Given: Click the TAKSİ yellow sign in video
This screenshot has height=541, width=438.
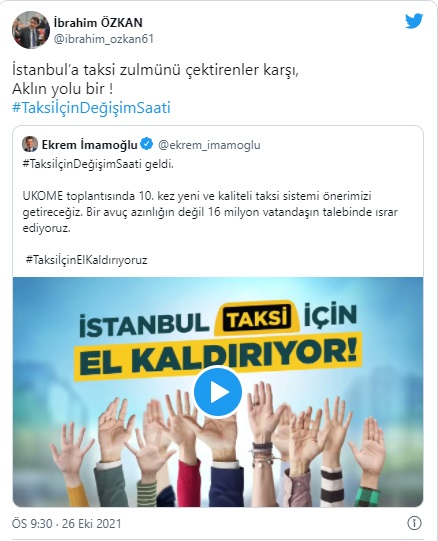Looking at the screenshot, I should pyautogui.click(x=257, y=318).
